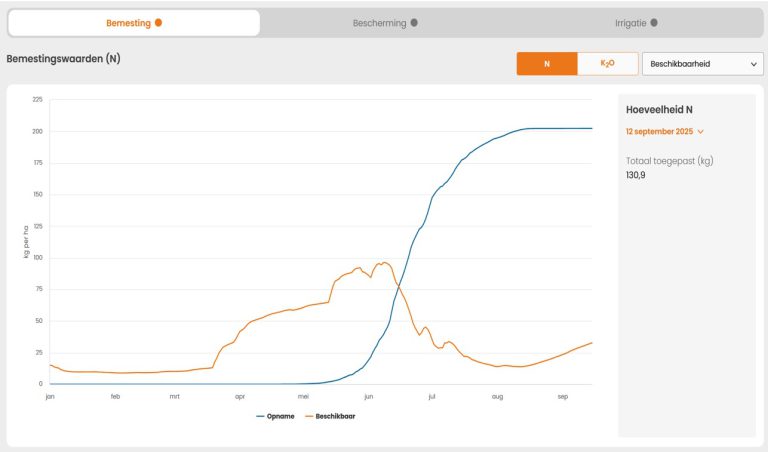This screenshot has width=768, height=452.
Task: Click the jun label on the x-axis
Action: (369, 397)
